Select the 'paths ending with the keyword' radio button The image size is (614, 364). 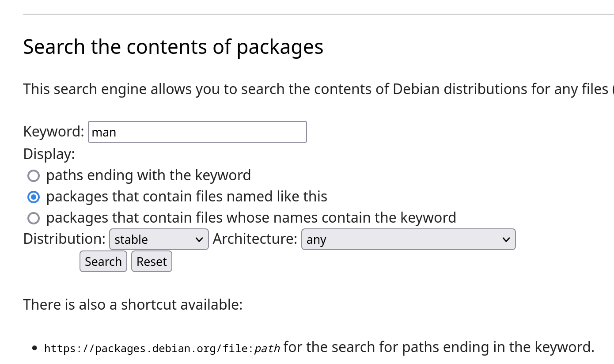pos(34,176)
